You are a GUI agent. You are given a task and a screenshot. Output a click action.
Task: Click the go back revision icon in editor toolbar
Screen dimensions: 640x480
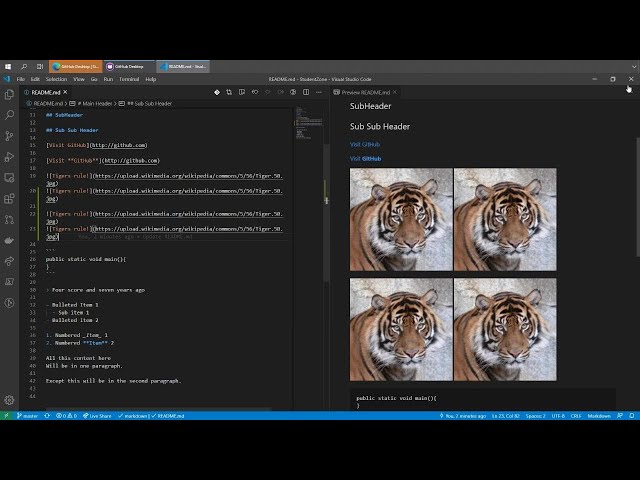coord(255,92)
